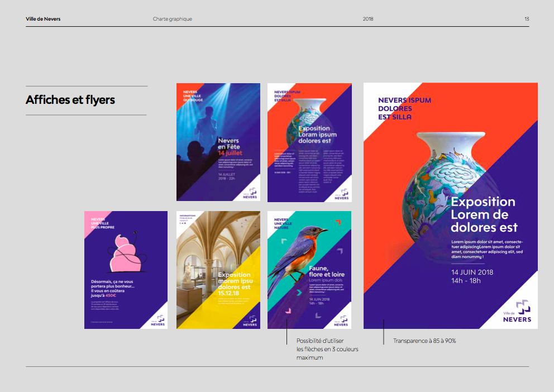
Task: Click the 'Possibilité d'utiliser les flèches' caption
Action: point(327,349)
